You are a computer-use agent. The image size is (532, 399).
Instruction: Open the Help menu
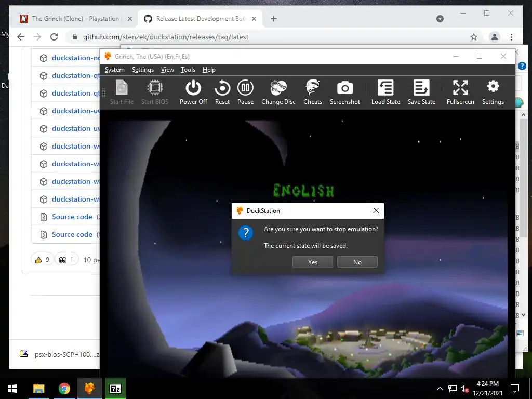(209, 70)
